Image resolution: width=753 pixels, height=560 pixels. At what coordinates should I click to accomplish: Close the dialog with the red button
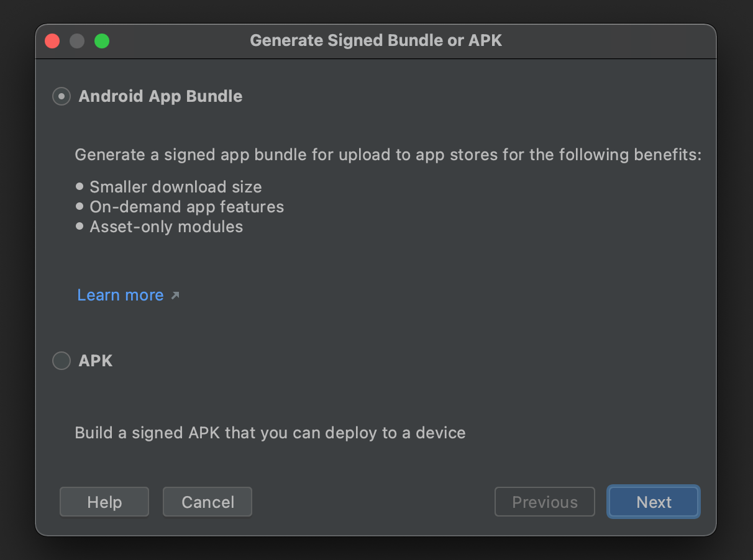tap(52, 41)
